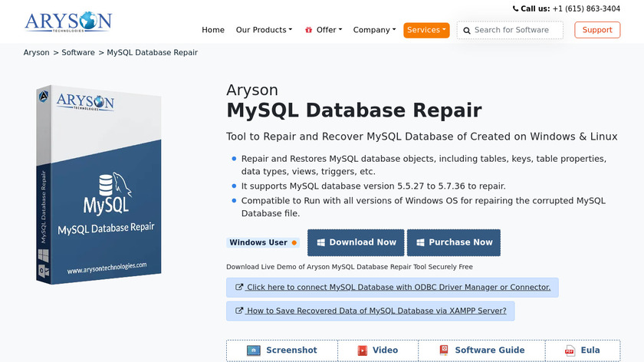The image size is (644, 362).
Task: Click the red Video play icon
Action: [x=362, y=350]
